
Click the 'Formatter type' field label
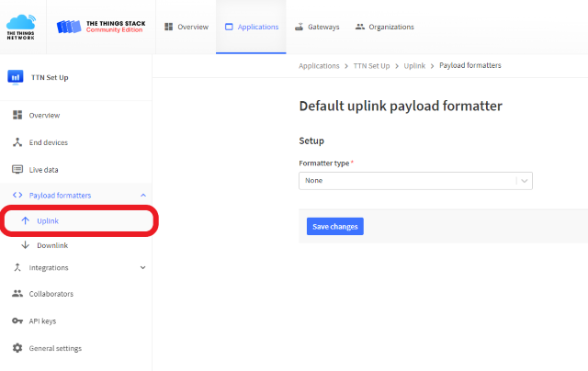[324, 163]
